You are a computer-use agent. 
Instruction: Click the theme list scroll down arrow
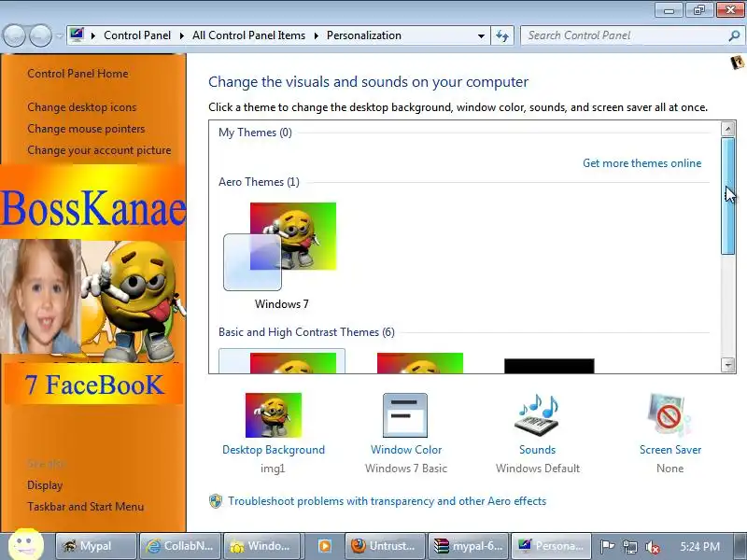point(728,365)
